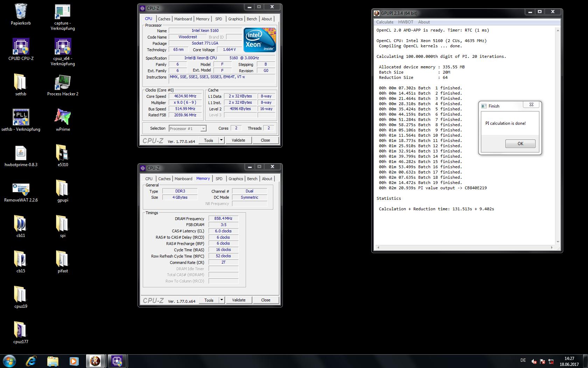Open the cb11 folder icon

click(x=21, y=226)
